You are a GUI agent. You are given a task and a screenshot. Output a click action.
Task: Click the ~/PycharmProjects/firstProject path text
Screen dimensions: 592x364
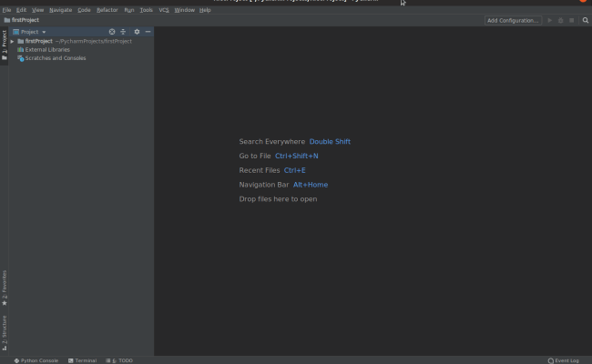[x=94, y=41]
